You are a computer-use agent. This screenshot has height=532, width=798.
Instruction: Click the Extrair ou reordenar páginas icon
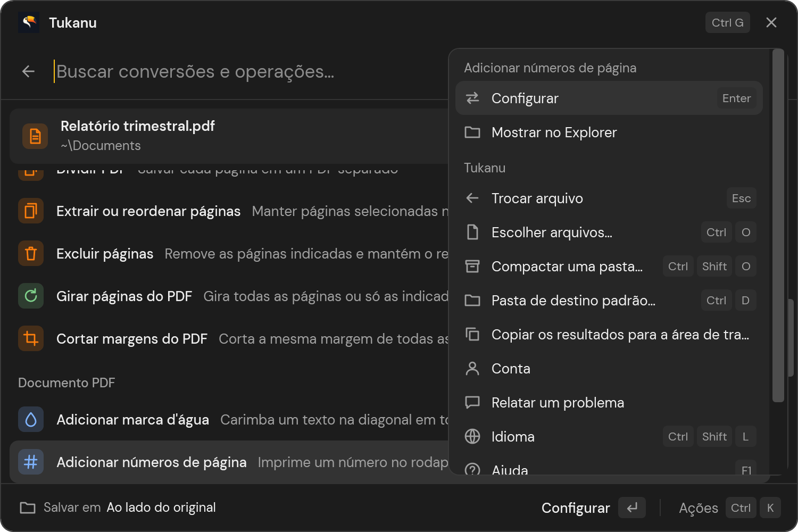coord(31,211)
